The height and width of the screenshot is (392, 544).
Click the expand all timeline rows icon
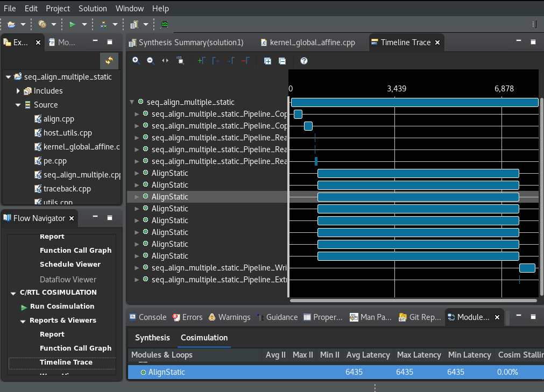pos(267,61)
